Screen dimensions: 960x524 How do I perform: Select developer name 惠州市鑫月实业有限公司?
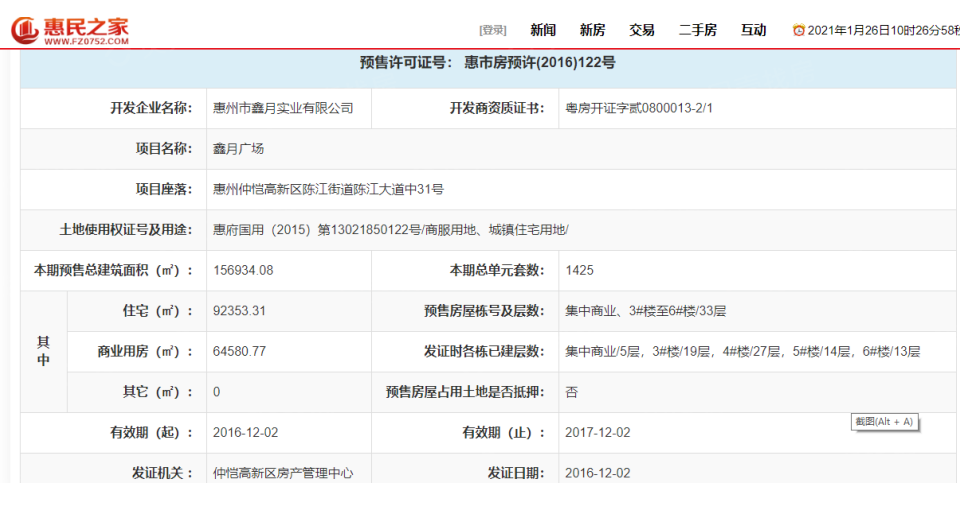tap(283, 108)
